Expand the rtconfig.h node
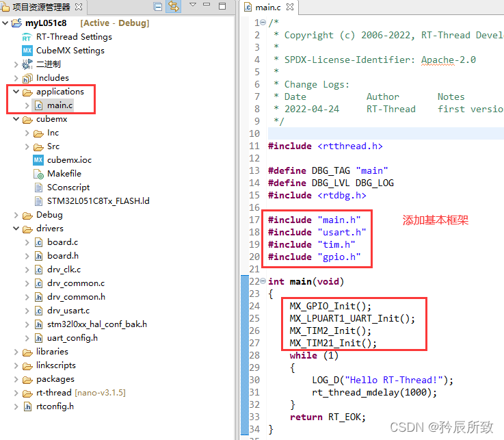The height and width of the screenshot is (440, 504). pyautogui.click(x=16, y=407)
